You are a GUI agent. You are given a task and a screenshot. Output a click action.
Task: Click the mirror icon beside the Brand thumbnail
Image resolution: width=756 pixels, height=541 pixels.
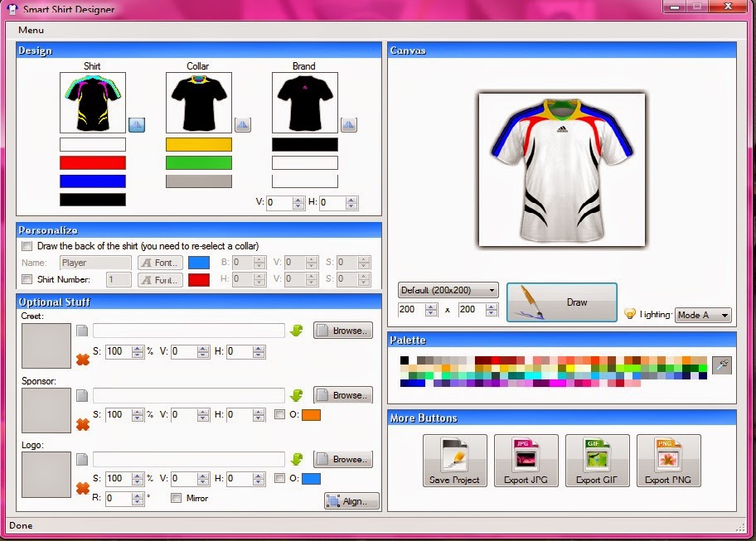pos(349,125)
